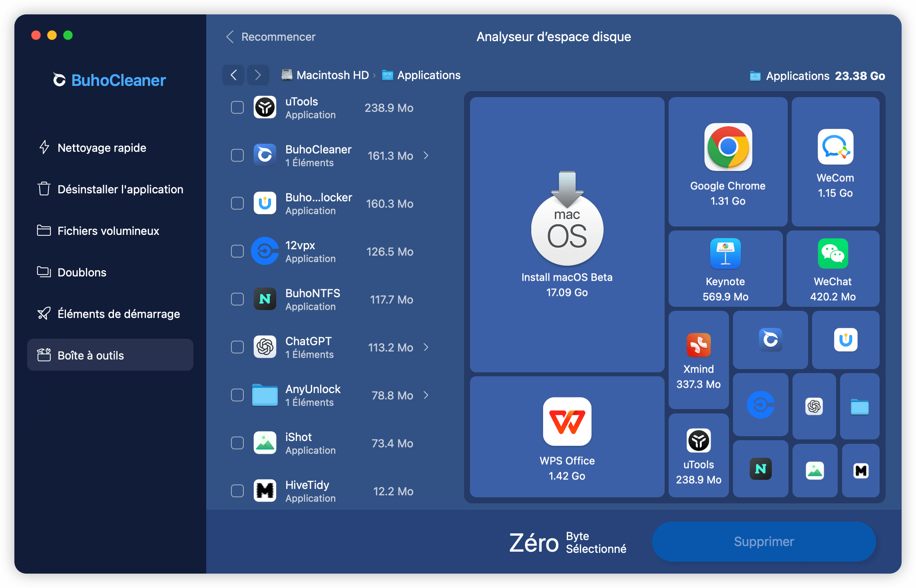Check the AnyUnlock checkbox
916x588 pixels.
(237, 395)
